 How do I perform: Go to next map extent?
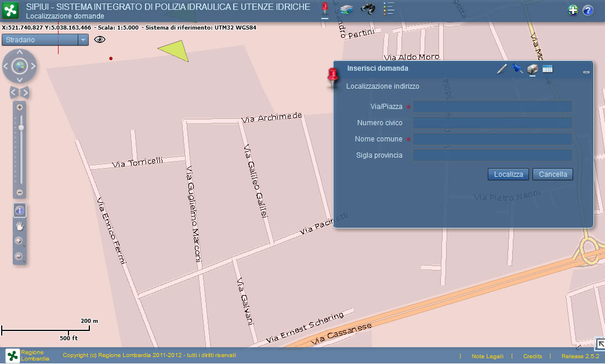pos(25,93)
